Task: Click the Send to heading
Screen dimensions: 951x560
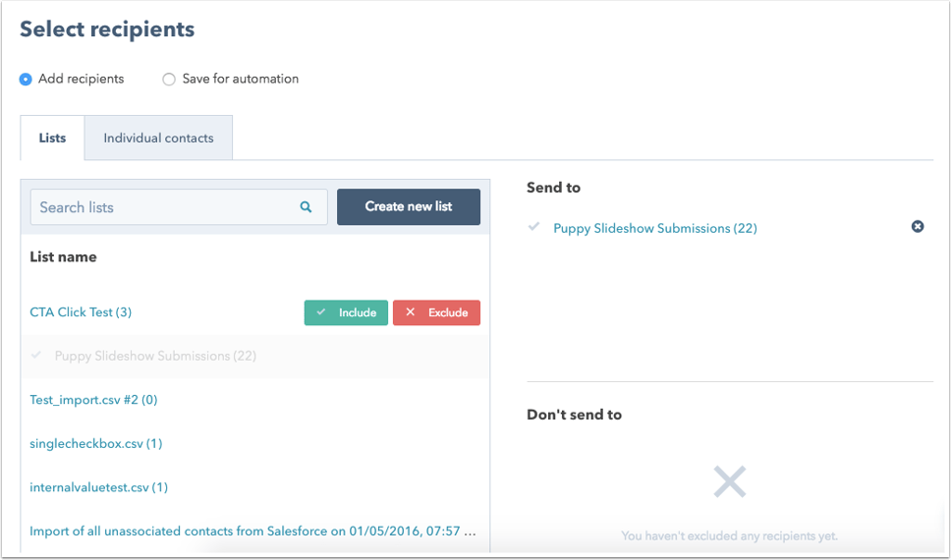Action: coord(553,188)
